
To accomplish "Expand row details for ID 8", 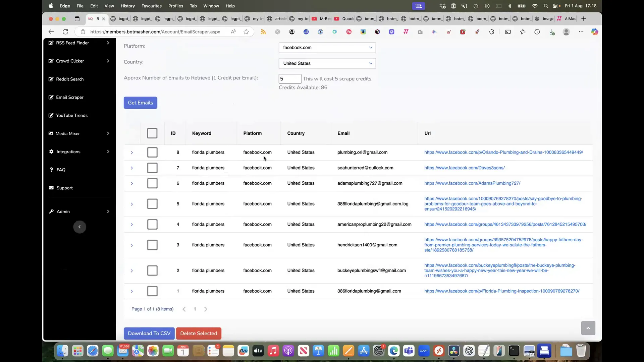I will tap(132, 153).
